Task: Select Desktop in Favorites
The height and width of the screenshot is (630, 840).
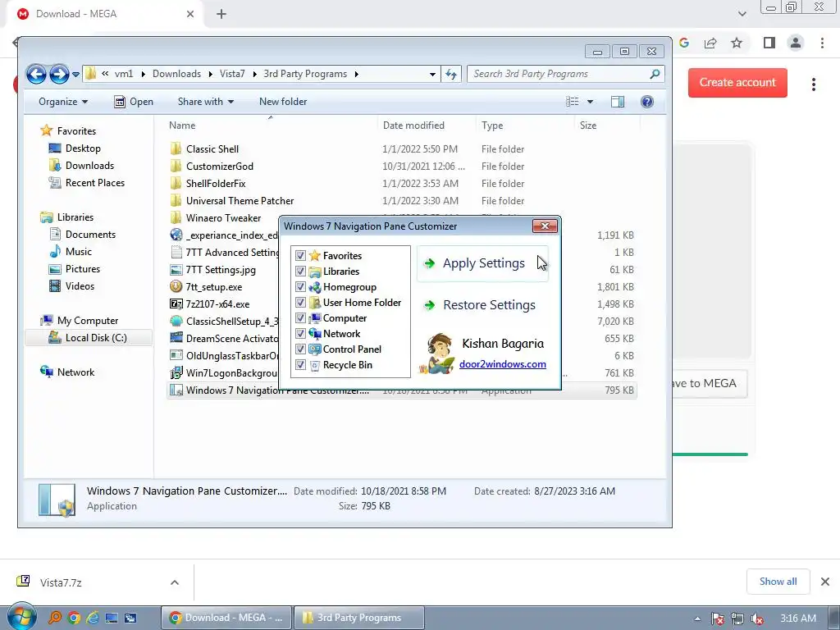Action: coord(75,148)
